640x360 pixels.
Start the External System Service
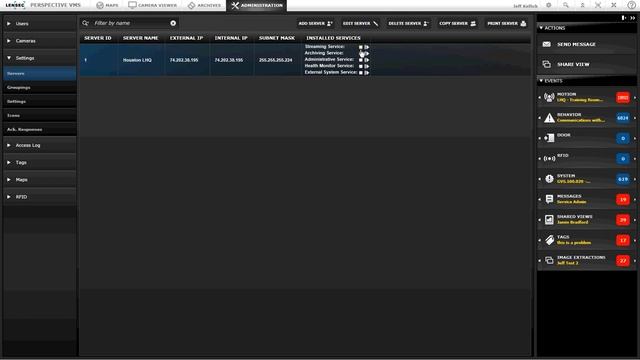click(367, 73)
